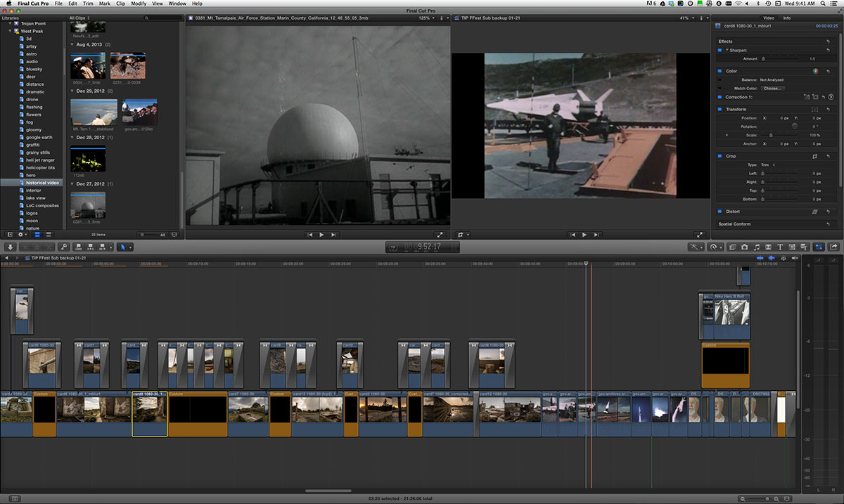Viewport: 844px width, 504px height.
Task: Toggle the Distort checkbox
Action: coord(720,211)
